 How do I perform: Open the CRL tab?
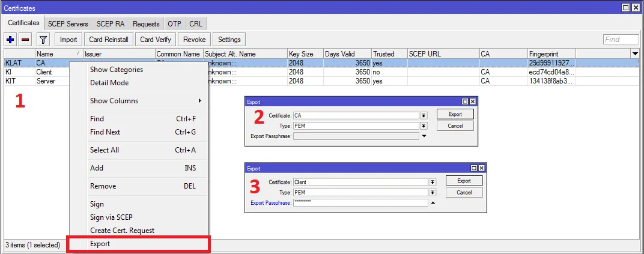196,24
